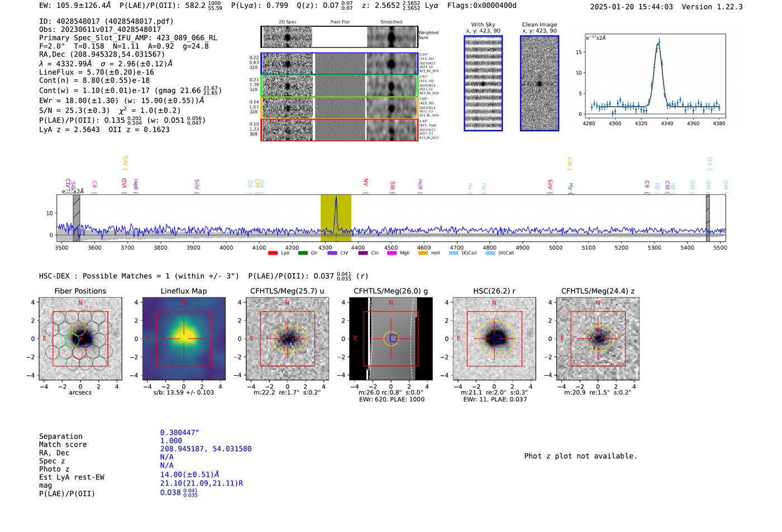Open the With Sky image panel
This screenshot has height=532, width=782.
click(483, 83)
